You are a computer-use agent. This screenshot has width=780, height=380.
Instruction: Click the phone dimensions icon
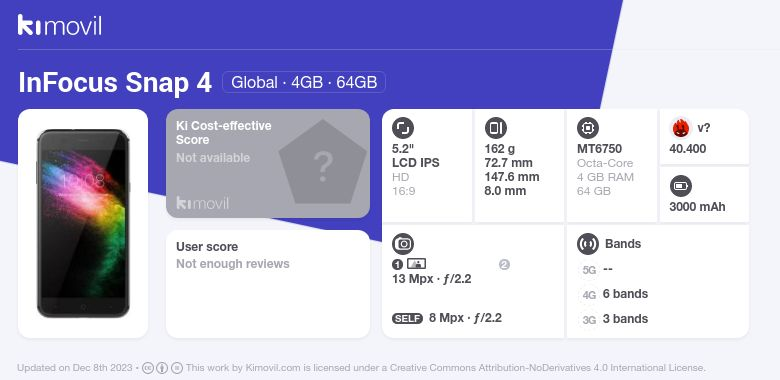(x=495, y=128)
